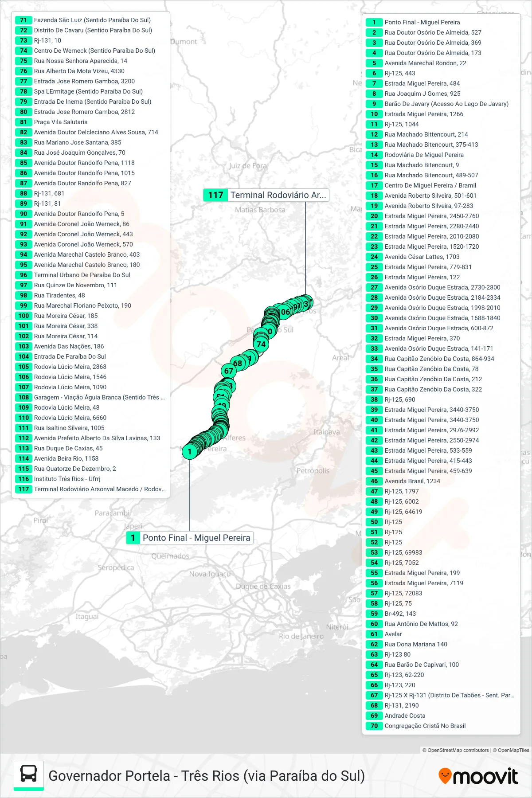This screenshot has height=798, width=532.
Task: Click the Matias Barbosa map label
Action: click(x=260, y=210)
